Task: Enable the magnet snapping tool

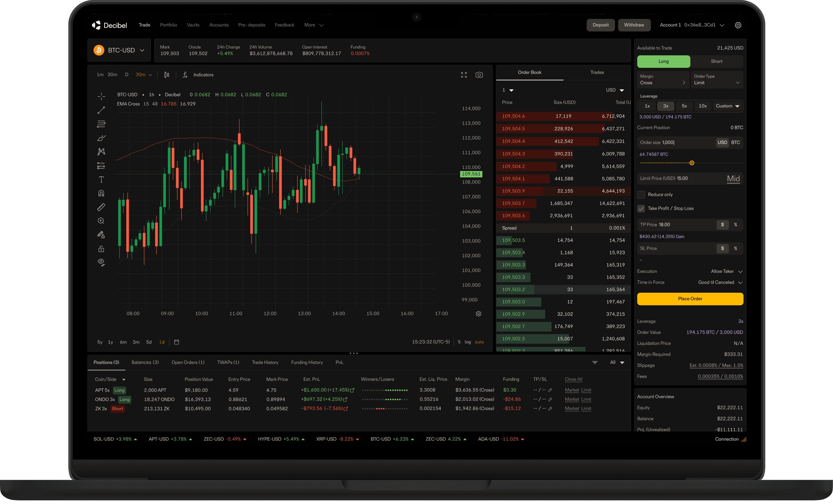Action: pos(101,193)
